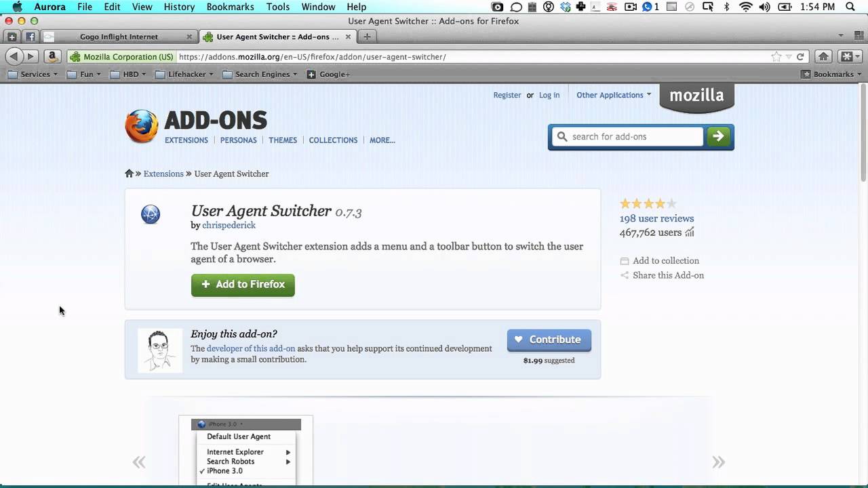This screenshot has width=868, height=488.
Task: Open the chrispederick author link
Action: pyautogui.click(x=229, y=225)
